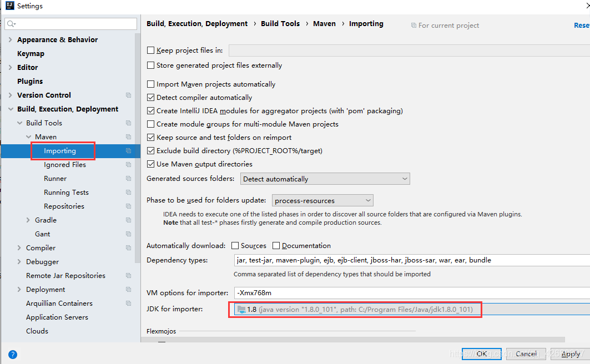Enable 'Import Maven projects automatically'
Screen dimensions: 590x364
click(x=150, y=84)
